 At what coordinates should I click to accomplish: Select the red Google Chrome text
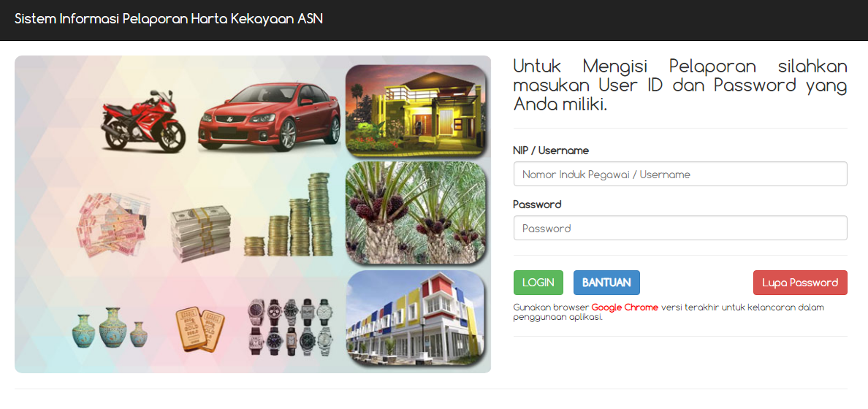(625, 307)
